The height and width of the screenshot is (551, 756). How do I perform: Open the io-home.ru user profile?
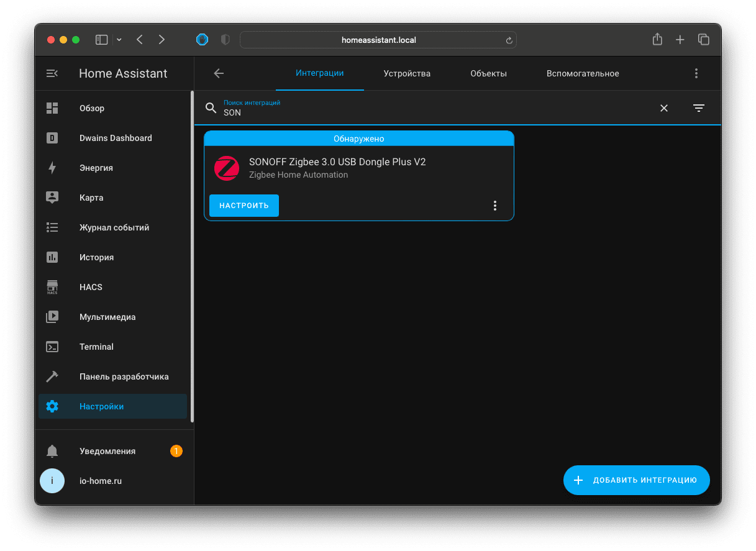[112, 481]
